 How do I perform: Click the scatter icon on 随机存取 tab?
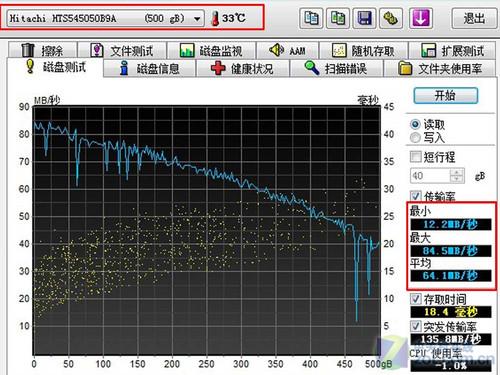coord(339,50)
